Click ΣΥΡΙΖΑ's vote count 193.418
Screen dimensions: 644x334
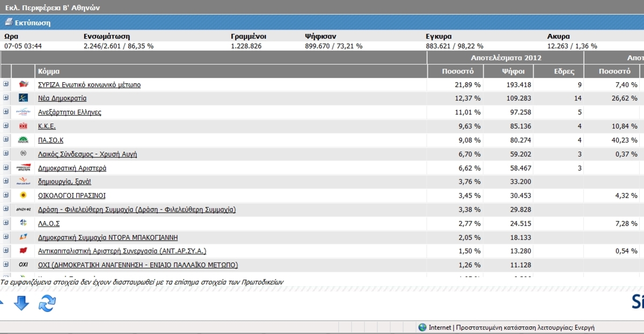tap(518, 85)
